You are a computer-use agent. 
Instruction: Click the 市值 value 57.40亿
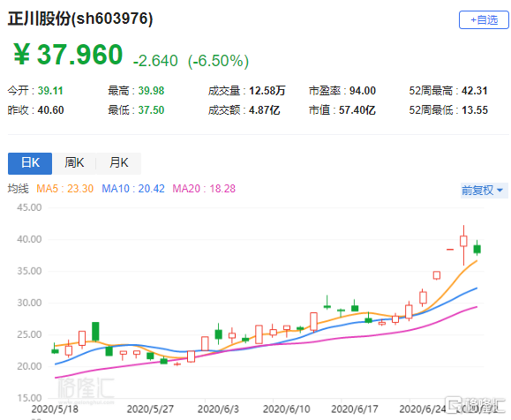click(357, 110)
